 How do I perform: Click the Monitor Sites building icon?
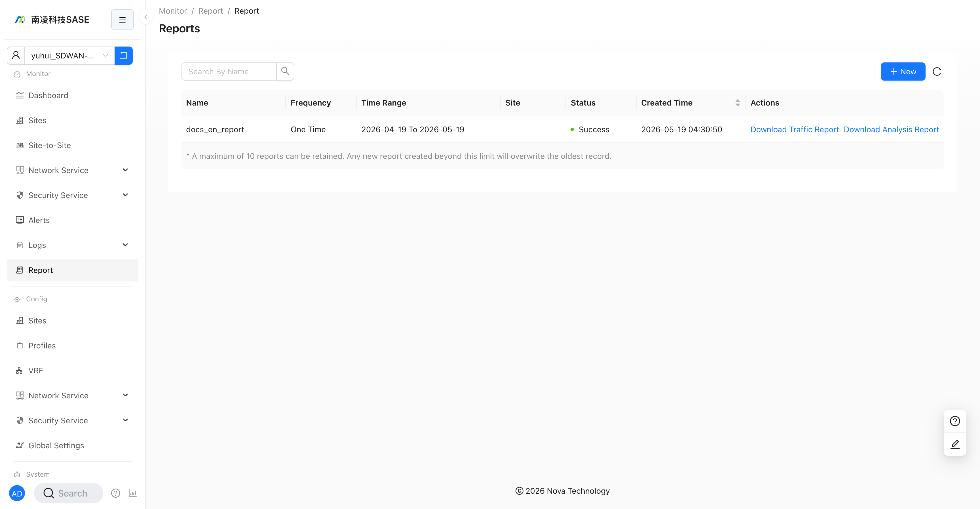20,120
